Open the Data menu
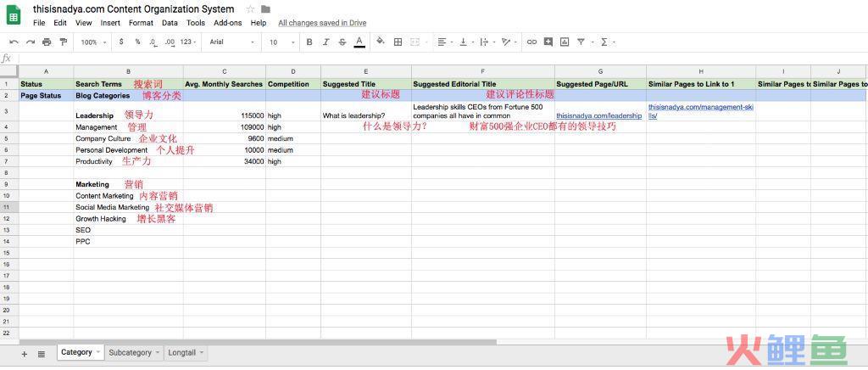Viewport: 868px width, 370px height. [x=170, y=23]
